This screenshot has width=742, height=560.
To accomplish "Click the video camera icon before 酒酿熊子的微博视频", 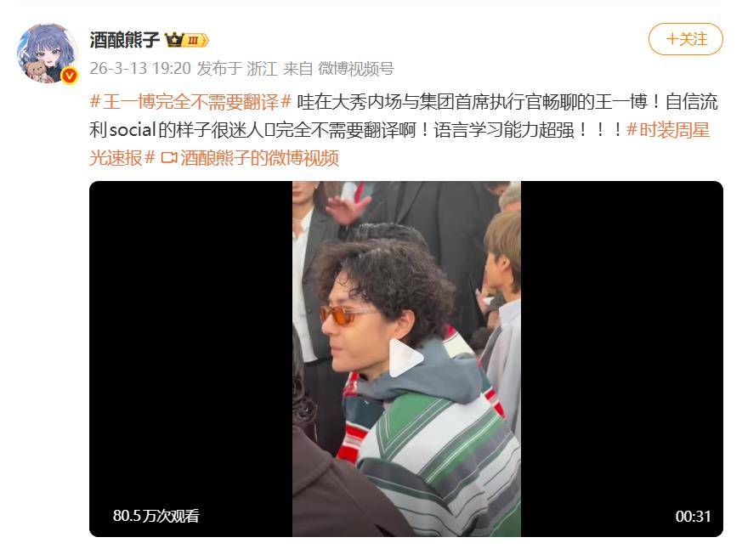I will coord(168,158).
